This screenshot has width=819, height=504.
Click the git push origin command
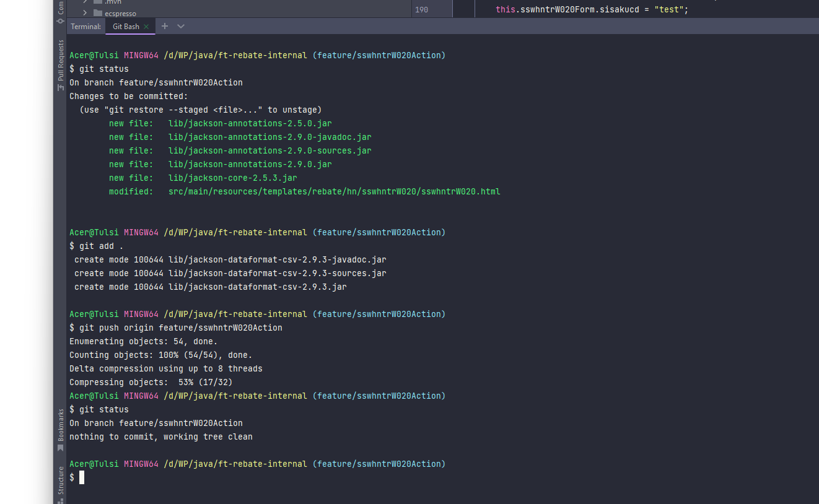point(176,328)
